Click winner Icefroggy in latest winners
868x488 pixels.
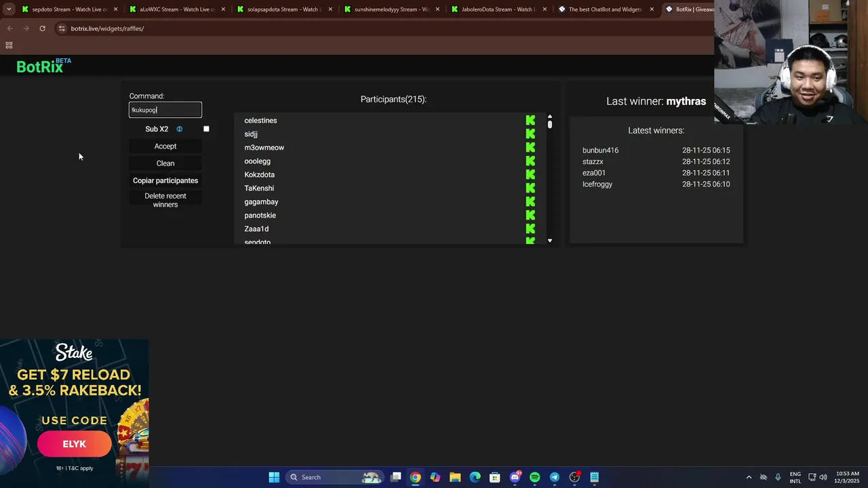[x=597, y=184]
